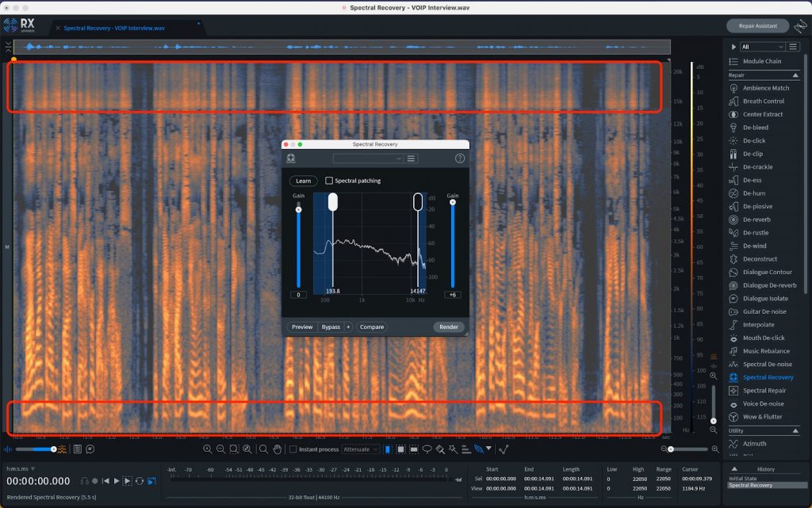Open the De-plosive module
Image resolution: width=812 pixels, height=508 pixels.
[752, 206]
